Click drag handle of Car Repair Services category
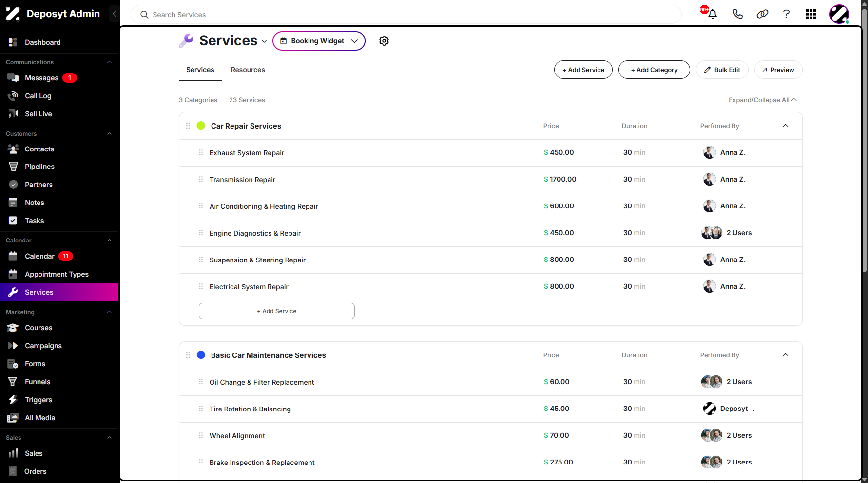The height and width of the screenshot is (483, 868). click(188, 126)
